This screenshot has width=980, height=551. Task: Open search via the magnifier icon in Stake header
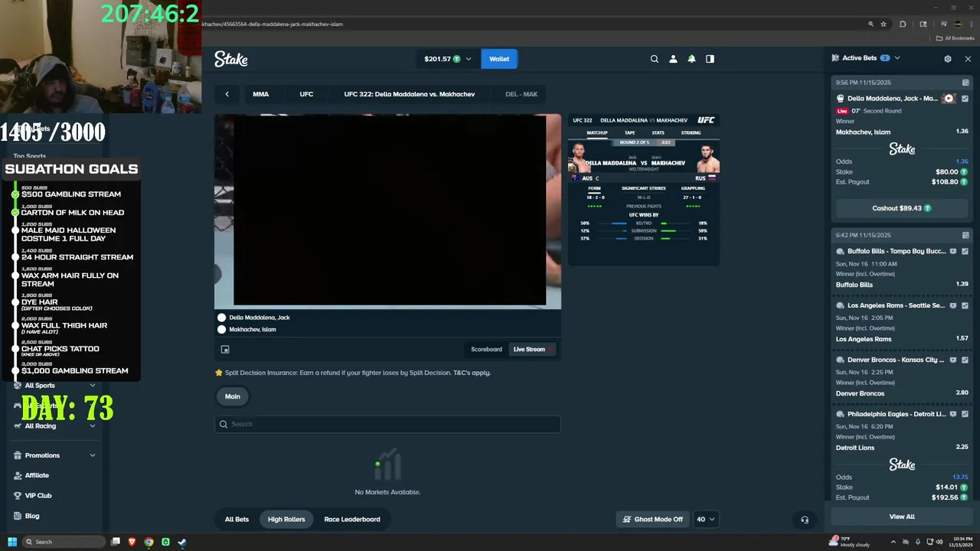click(x=654, y=59)
